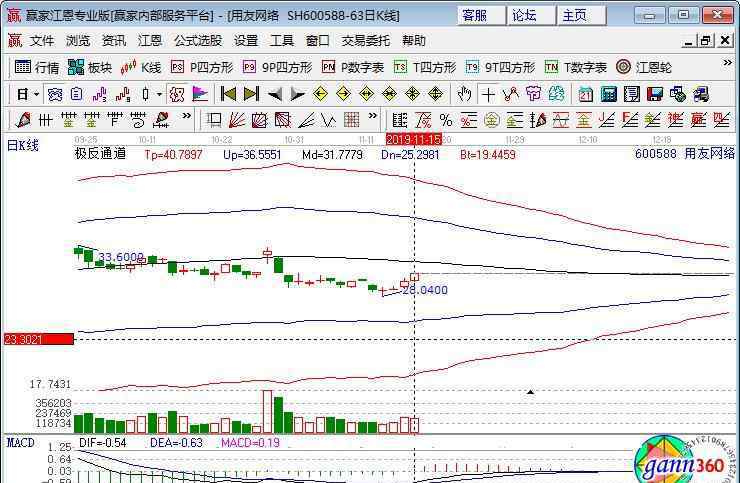Screen dimensions: 740x483
Task: Click the 极反通道 indicator label
Action: click(101, 153)
